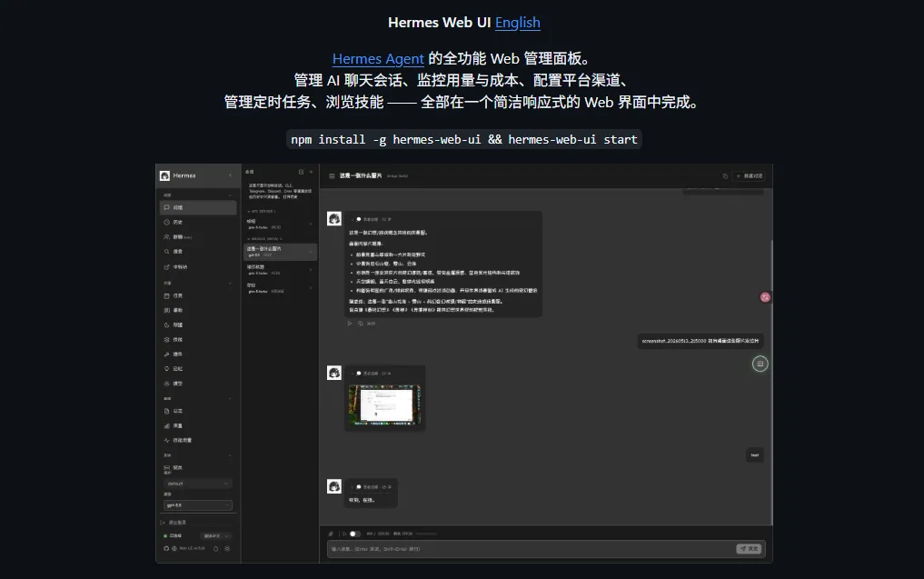Screen dimensions: 924x579
Task: Select the highlighted gpt-5.5 session row
Action: (280, 252)
